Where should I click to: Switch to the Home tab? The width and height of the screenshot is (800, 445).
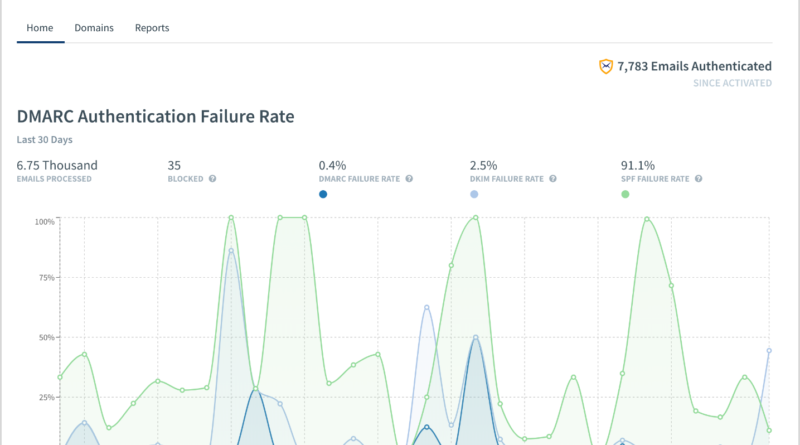[x=40, y=28]
